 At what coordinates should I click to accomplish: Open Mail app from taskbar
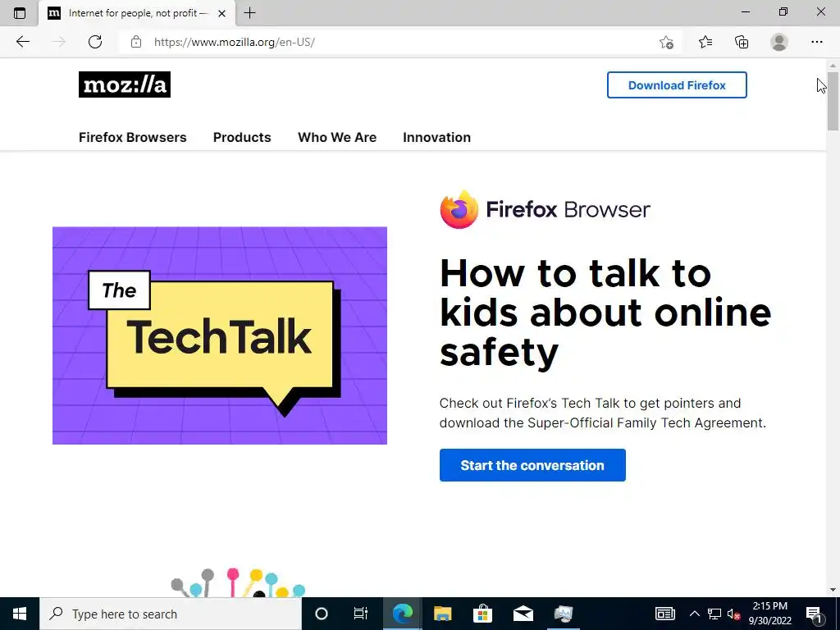point(523,614)
